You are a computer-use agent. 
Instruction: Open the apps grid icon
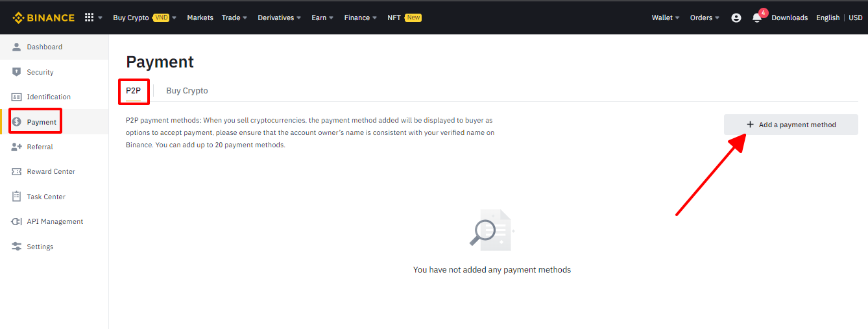(x=90, y=18)
